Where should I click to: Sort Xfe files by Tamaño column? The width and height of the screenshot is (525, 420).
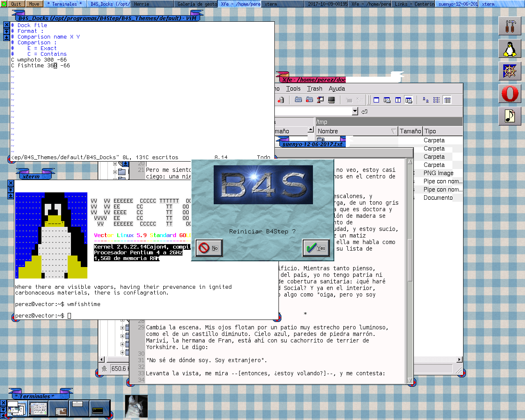pos(411,131)
